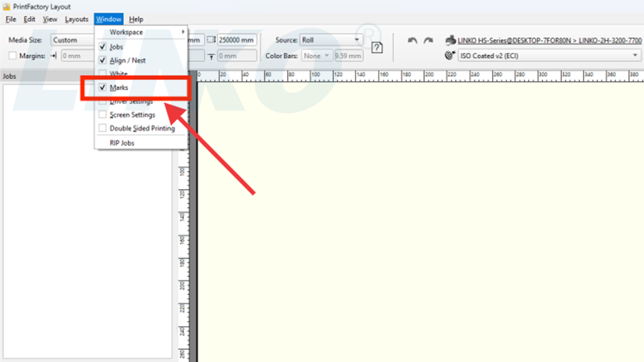Open the View menu

pyautogui.click(x=50, y=19)
